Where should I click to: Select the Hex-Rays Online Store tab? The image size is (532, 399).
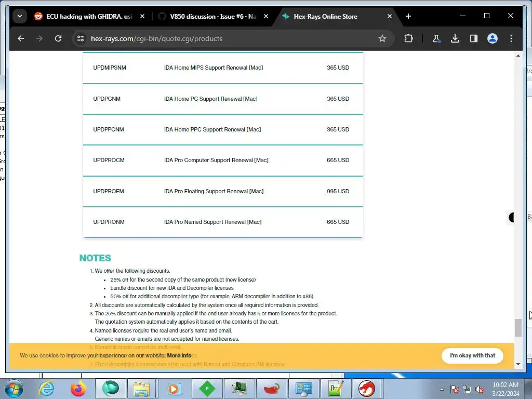(325, 16)
